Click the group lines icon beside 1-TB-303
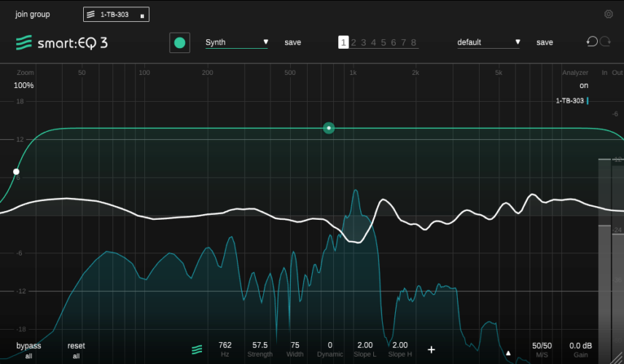 [x=90, y=15]
